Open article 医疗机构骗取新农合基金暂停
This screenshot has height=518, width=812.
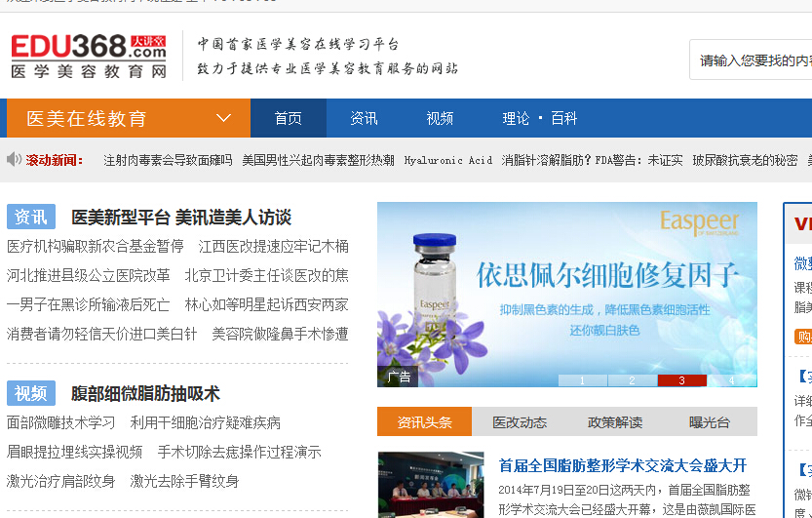96,246
